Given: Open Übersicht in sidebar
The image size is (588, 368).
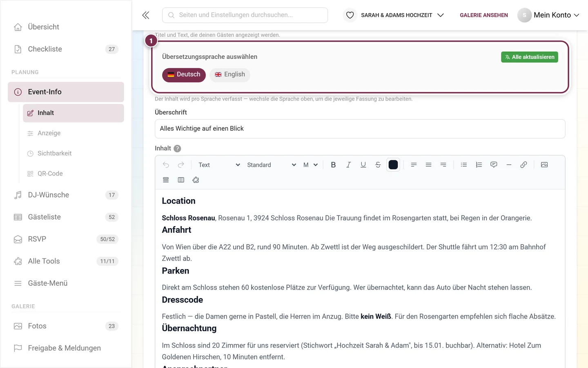Looking at the screenshot, I should [66, 27].
